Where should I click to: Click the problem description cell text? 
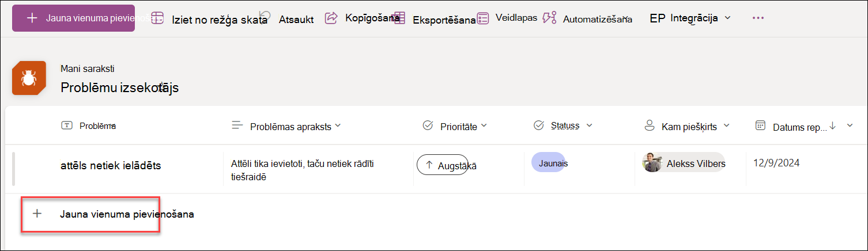pos(302,170)
